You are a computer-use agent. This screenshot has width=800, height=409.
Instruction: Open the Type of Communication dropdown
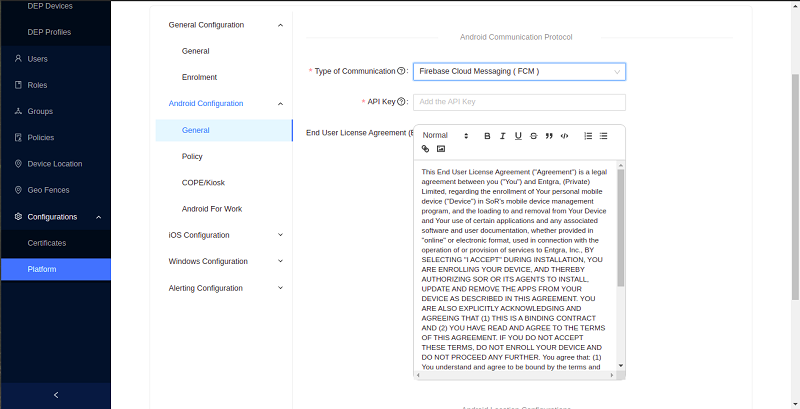[x=519, y=71]
